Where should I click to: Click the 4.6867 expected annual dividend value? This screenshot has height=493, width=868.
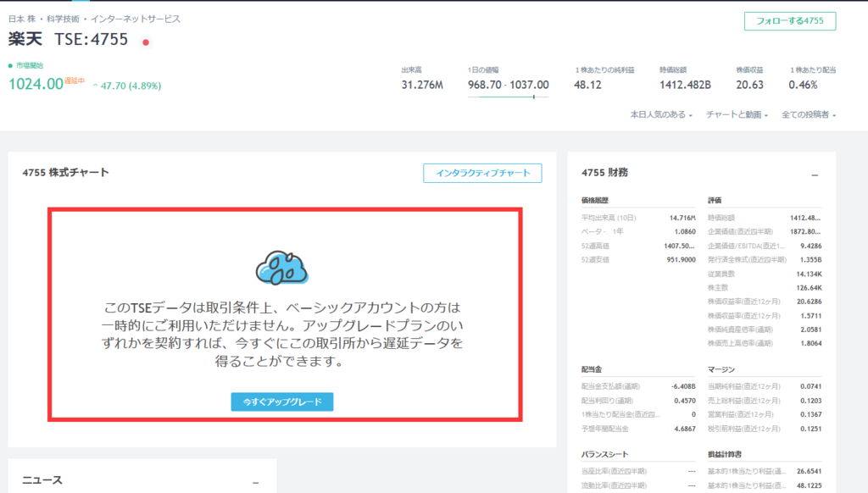pyautogui.click(x=685, y=429)
